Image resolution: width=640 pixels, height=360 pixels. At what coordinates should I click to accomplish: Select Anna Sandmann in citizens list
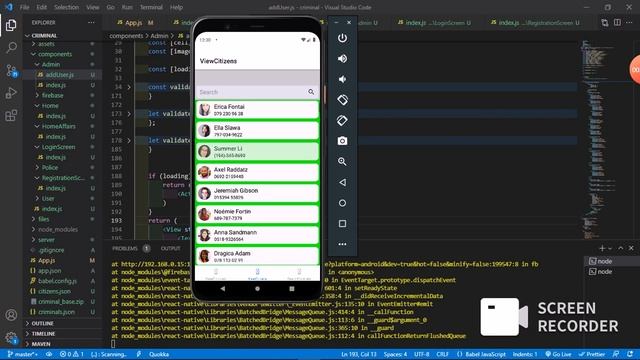pyautogui.click(x=257, y=236)
